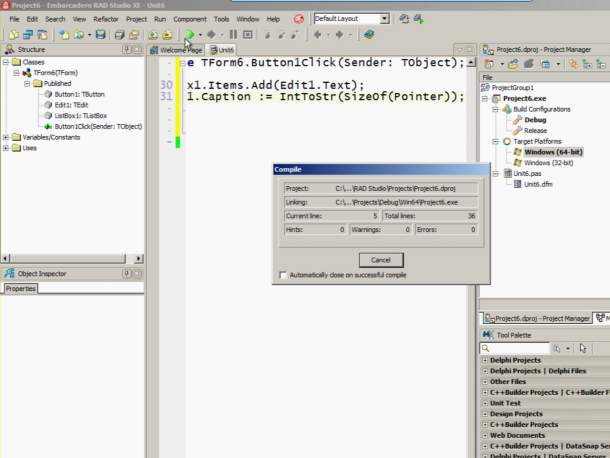Open the File menu
The width and height of the screenshot is (610, 458).
14,19
